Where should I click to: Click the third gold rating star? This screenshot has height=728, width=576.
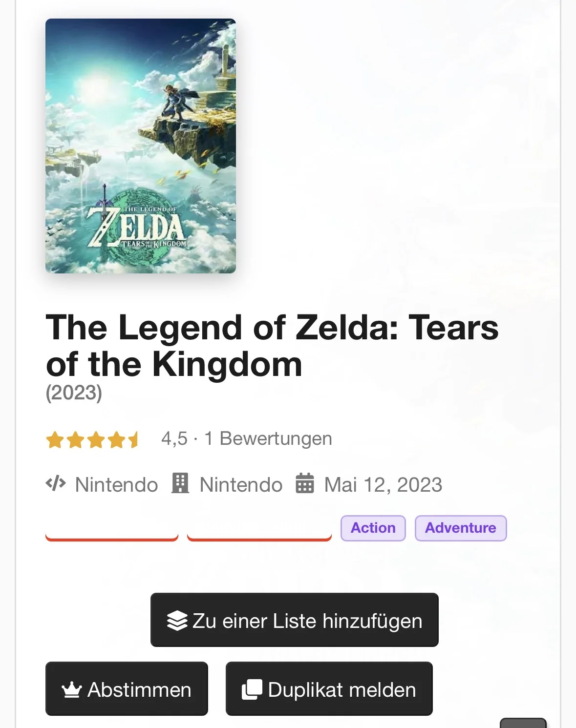click(96, 440)
